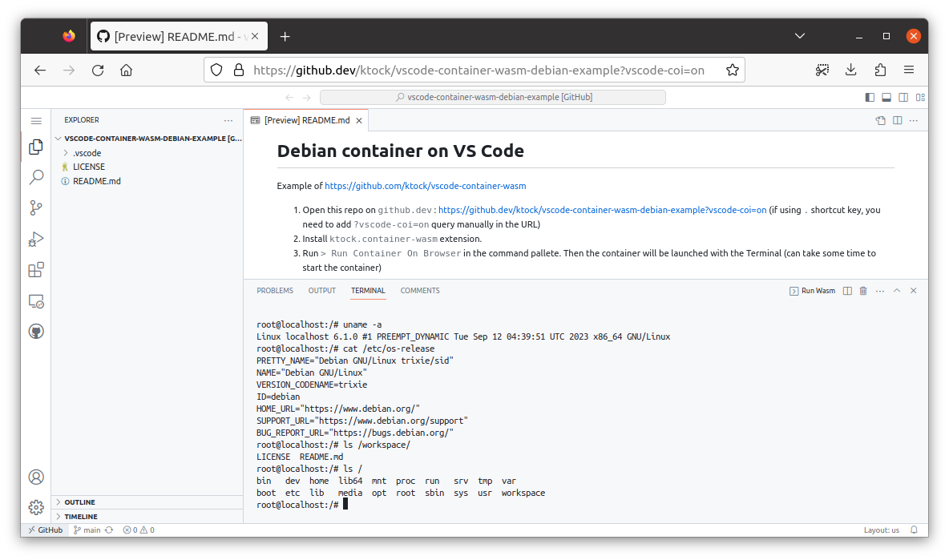Viewport: 949px width, 560px height.
Task: Toggle the panel layout icon
Action: [886, 97]
